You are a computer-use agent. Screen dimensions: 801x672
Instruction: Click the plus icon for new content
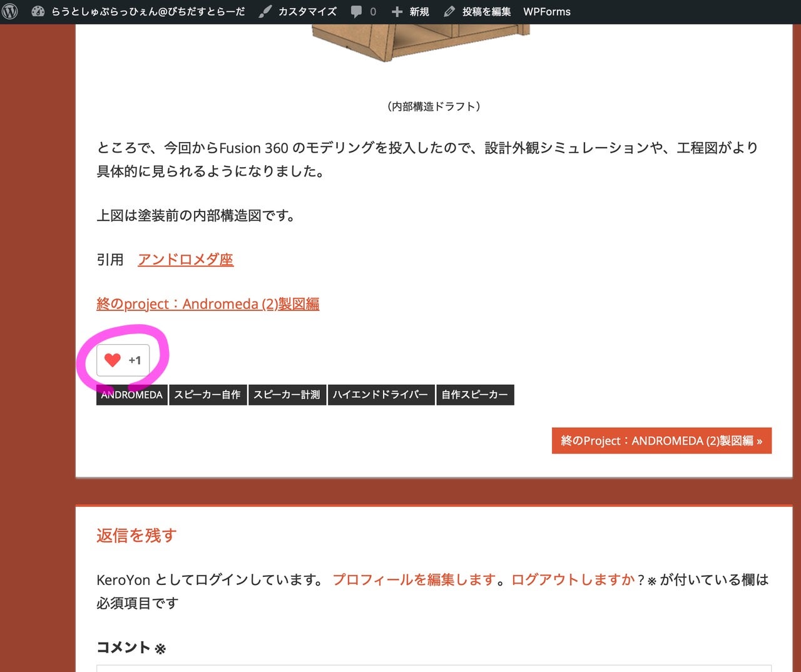click(x=397, y=11)
